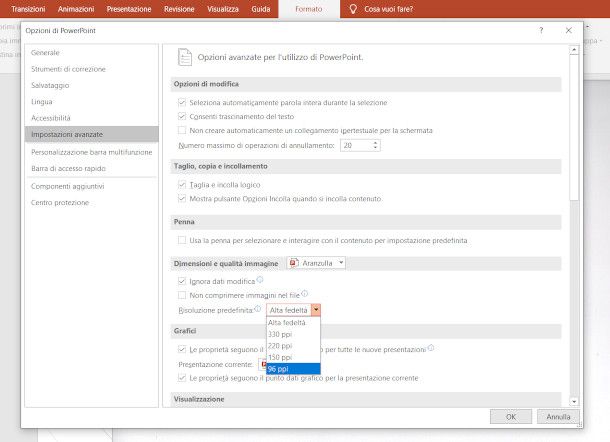Toggle the chart properties checkbox for presentazione corrente
The width and height of the screenshot is (610, 442).
[x=182, y=378]
